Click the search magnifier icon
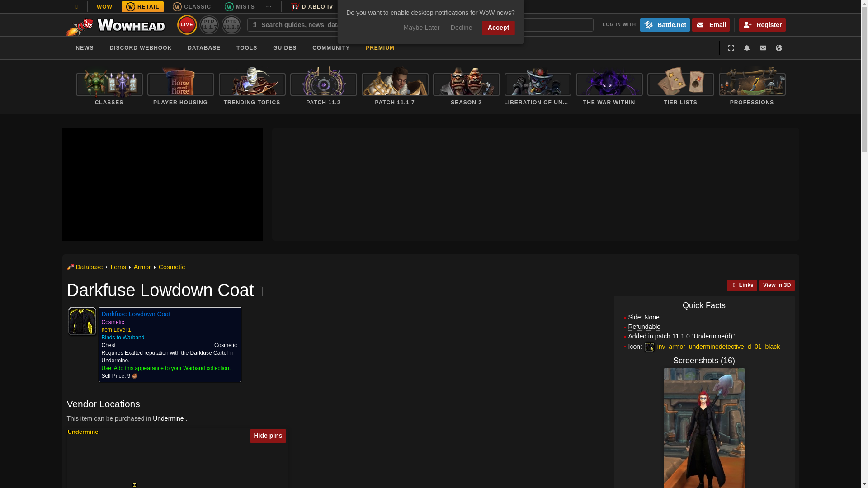This screenshot has width=868, height=488. (255, 25)
